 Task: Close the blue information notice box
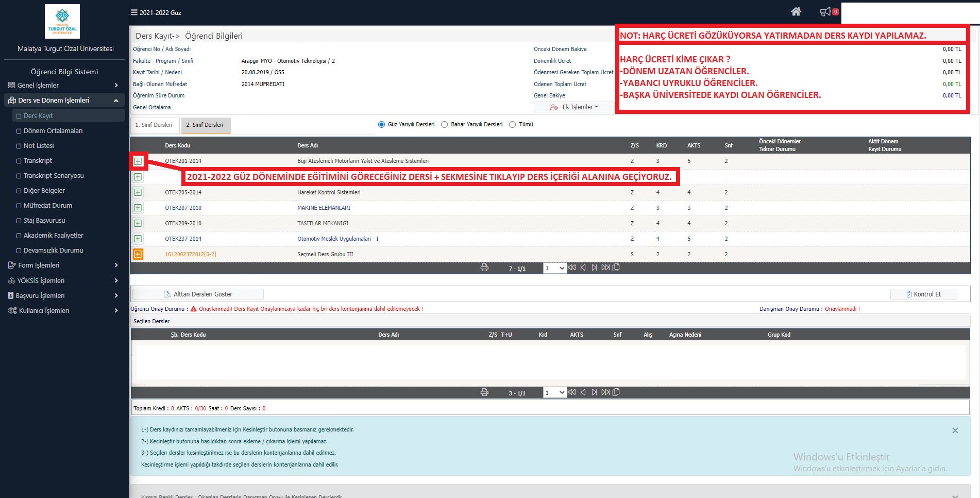click(x=955, y=430)
